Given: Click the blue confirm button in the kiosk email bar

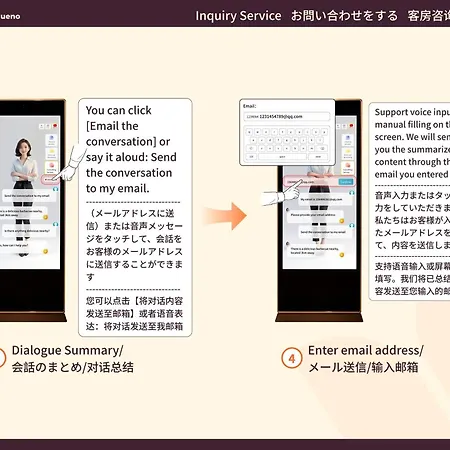Looking at the screenshot, I should 346,182.
